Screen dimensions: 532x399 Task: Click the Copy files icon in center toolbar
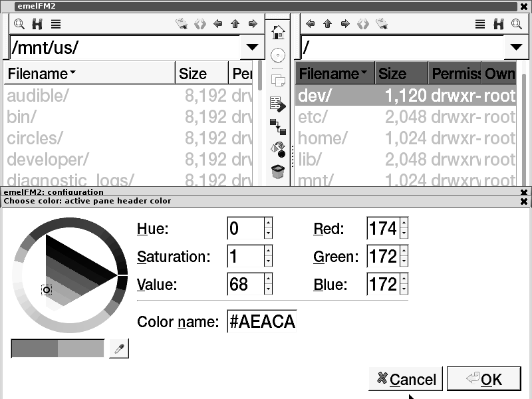click(278, 80)
